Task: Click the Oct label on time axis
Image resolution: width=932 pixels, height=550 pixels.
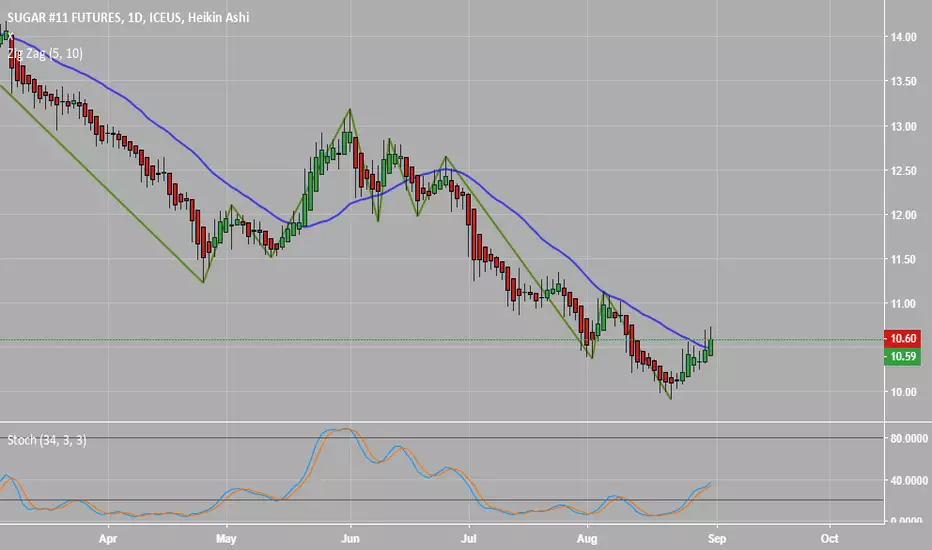Action: point(829,539)
